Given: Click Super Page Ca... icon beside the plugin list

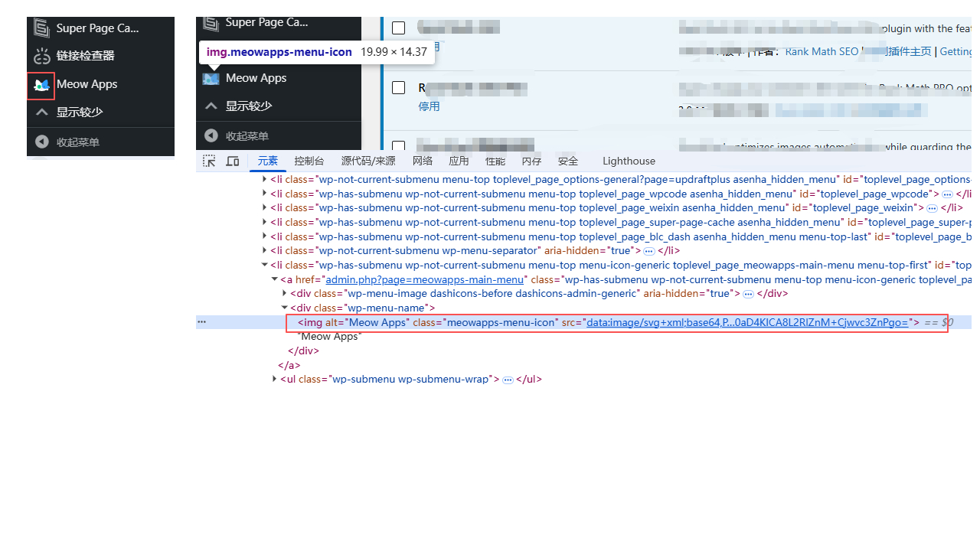Looking at the screenshot, I should click(x=211, y=23).
